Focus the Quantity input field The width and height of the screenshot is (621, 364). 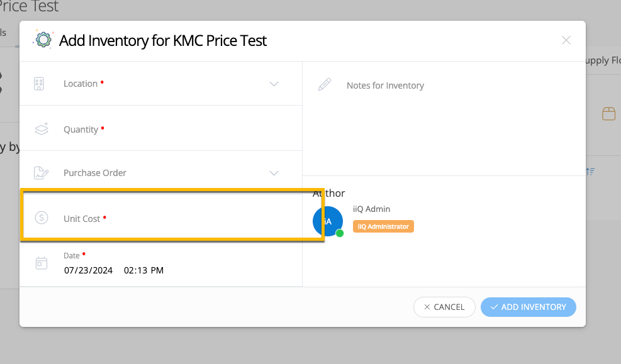click(x=161, y=128)
